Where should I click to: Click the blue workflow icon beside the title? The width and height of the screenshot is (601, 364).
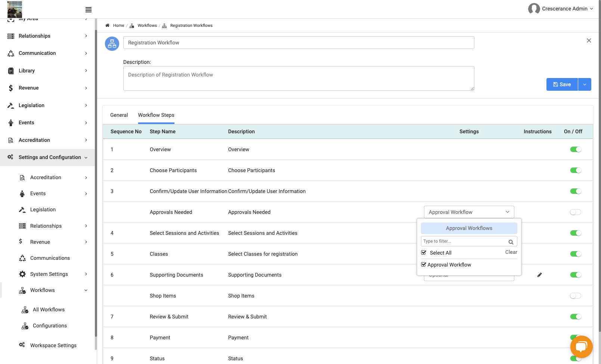[112, 44]
